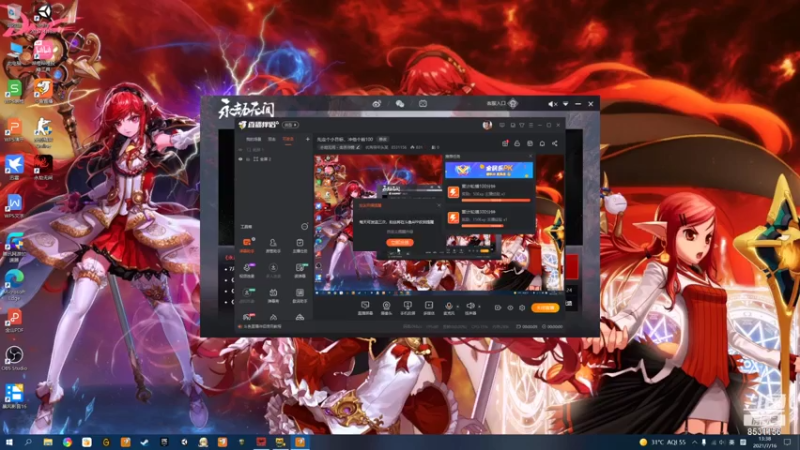This screenshot has width=800, height=450.
Task: Click the orange button in the popup dialog
Action: pyautogui.click(x=400, y=242)
